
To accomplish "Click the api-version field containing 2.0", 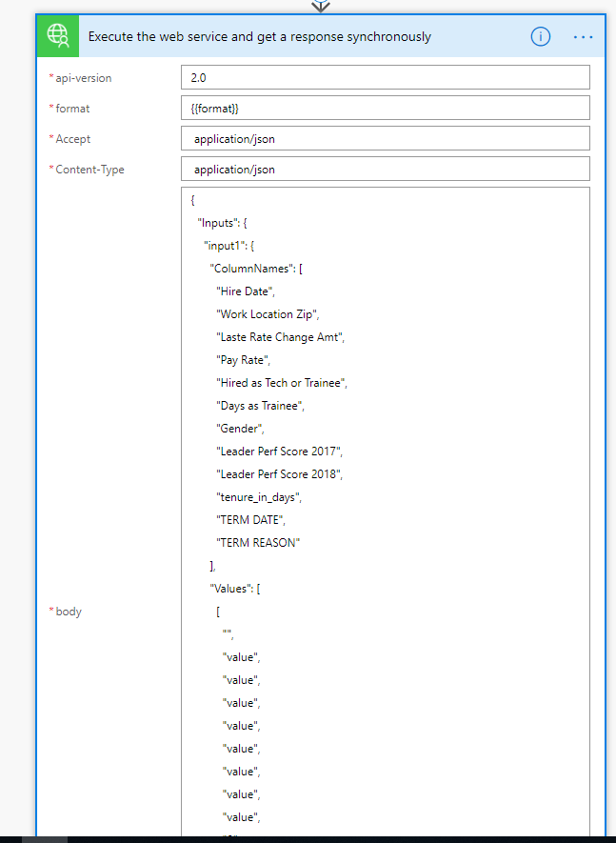I will 385,77.
